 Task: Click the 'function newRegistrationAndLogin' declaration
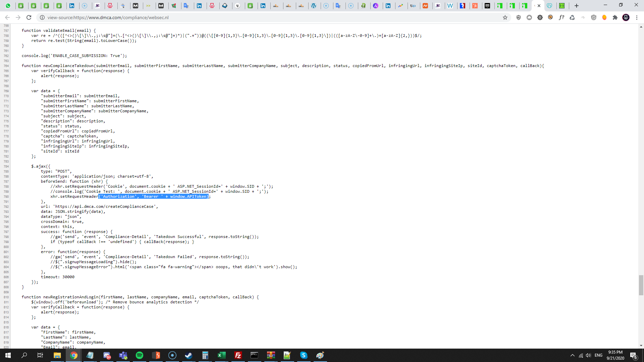click(140, 297)
